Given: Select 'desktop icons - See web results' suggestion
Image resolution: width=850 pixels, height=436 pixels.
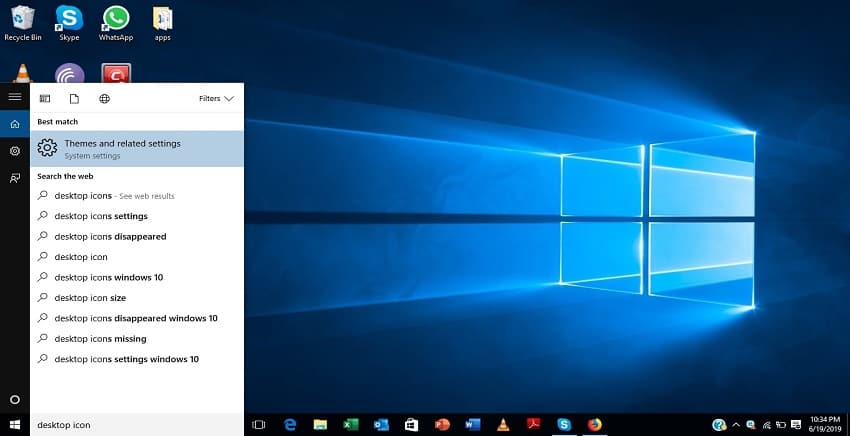Looking at the screenshot, I should tap(137, 196).
